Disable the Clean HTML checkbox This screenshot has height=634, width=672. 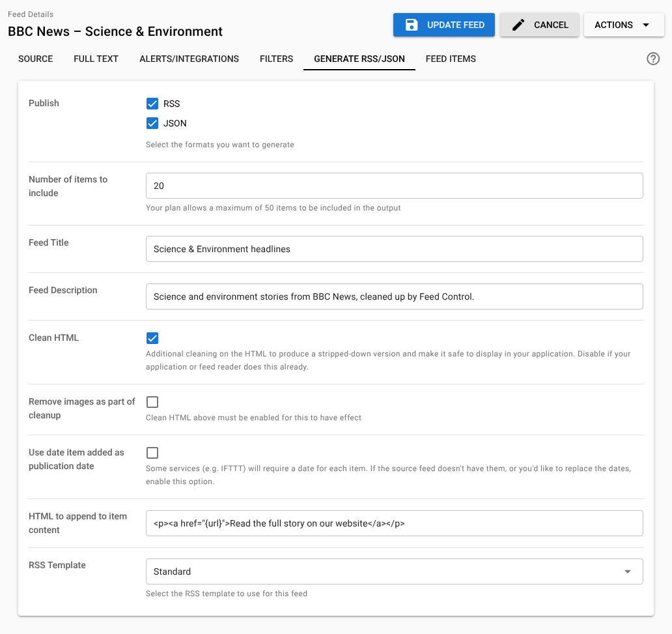[x=152, y=338]
